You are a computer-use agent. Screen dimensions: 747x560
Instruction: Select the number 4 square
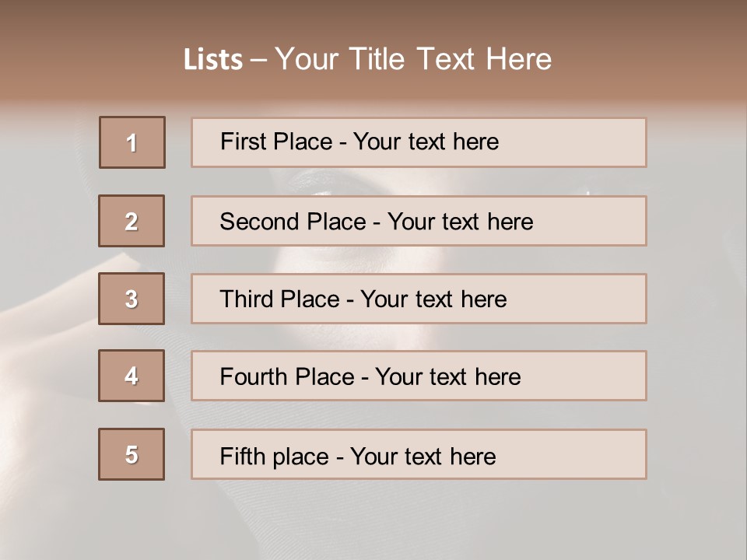132,376
